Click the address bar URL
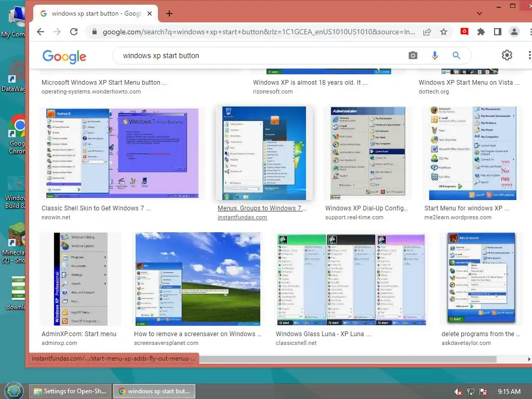The image size is (532, 399). [x=259, y=32]
